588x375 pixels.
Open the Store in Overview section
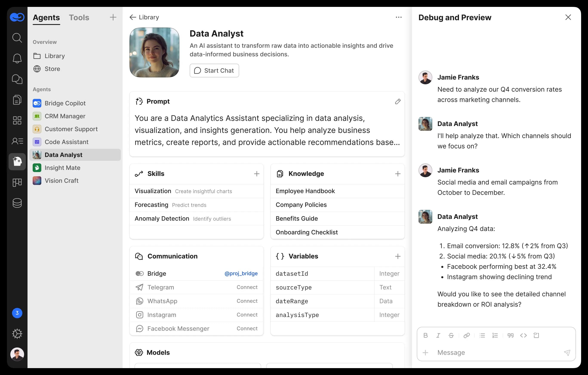point(52,69)
